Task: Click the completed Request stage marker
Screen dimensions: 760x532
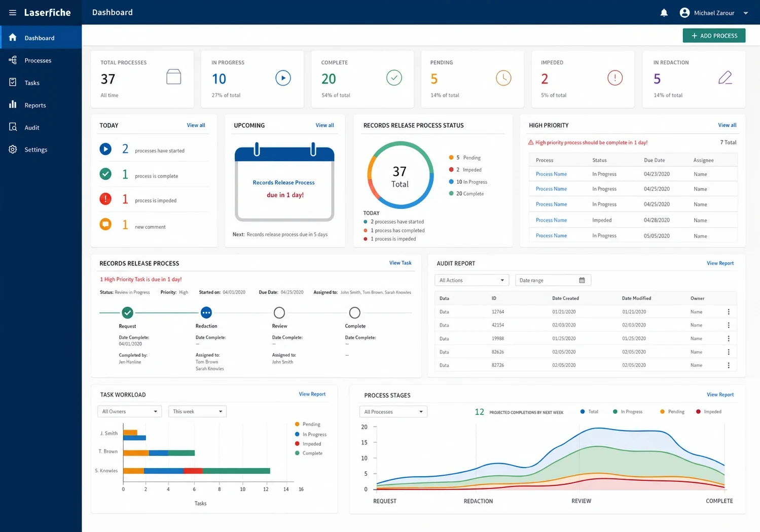Action: [x=127, y=312]
